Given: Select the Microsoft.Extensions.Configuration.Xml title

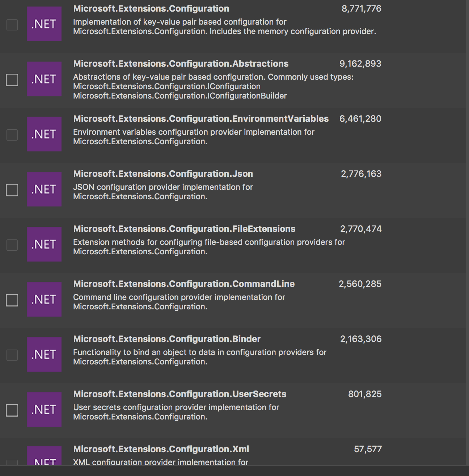Looking at the screenshot, I should (161, 449).
